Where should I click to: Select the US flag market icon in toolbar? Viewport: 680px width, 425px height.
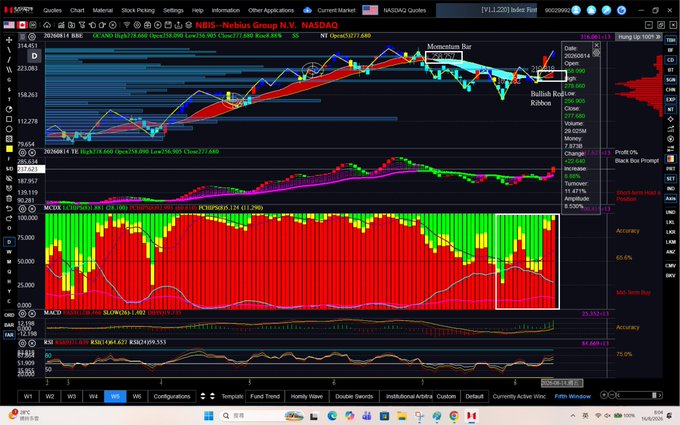9,25
